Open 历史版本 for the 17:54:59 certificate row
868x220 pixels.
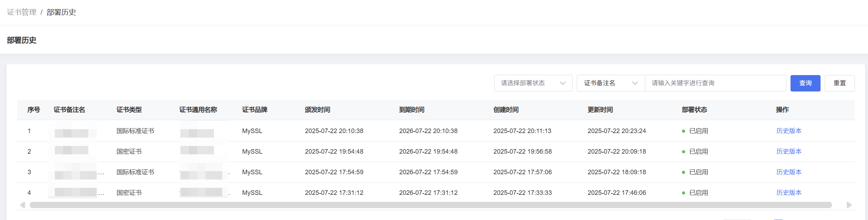pos(789,172)
